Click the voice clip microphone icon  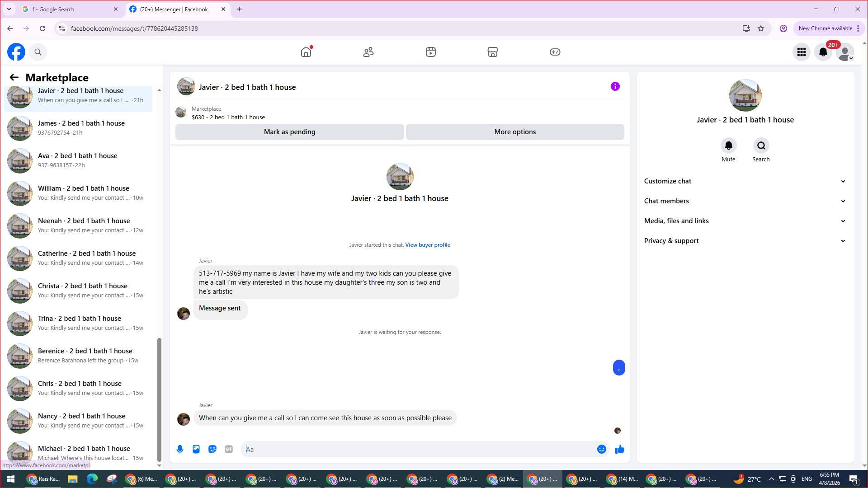tap(180, 449)
